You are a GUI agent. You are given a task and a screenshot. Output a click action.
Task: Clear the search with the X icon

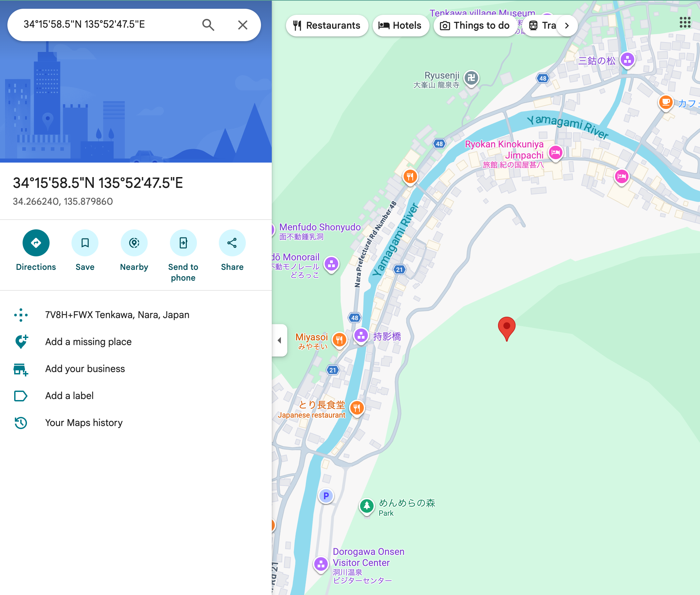tap(243, 25)
